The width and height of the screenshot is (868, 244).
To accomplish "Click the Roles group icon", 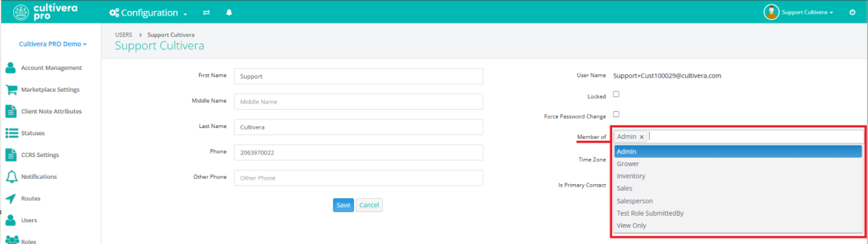I will [x=11, y=240].
